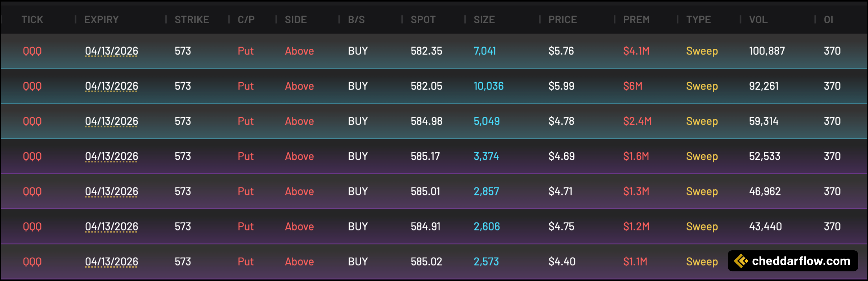The height and width of the screenshot is (281, 868).
Task: Select size value 2,606
Action: 487,226
